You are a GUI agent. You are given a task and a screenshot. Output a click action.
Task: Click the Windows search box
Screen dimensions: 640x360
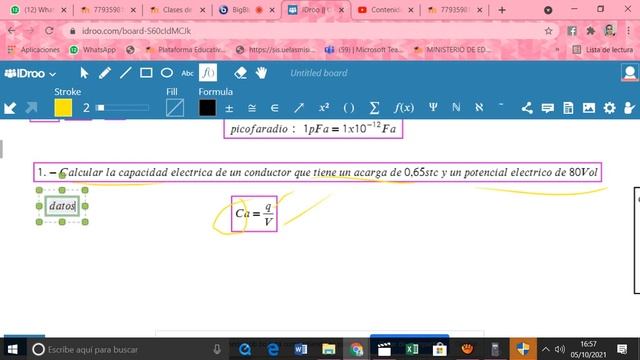click(x=127, y=349)
